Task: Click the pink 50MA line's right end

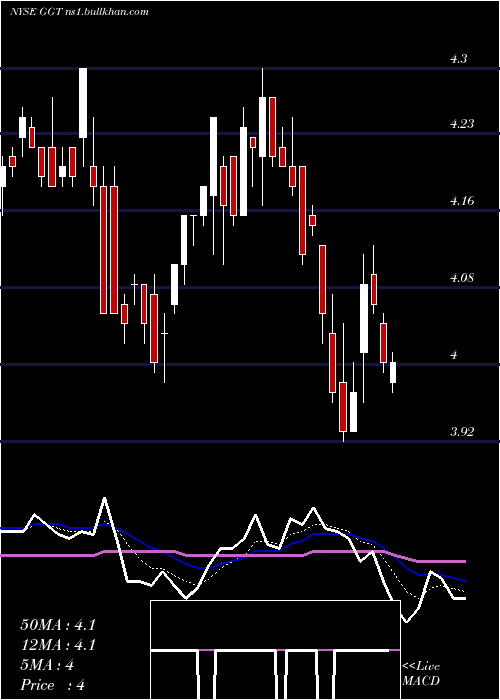Action: pos(464,561)
